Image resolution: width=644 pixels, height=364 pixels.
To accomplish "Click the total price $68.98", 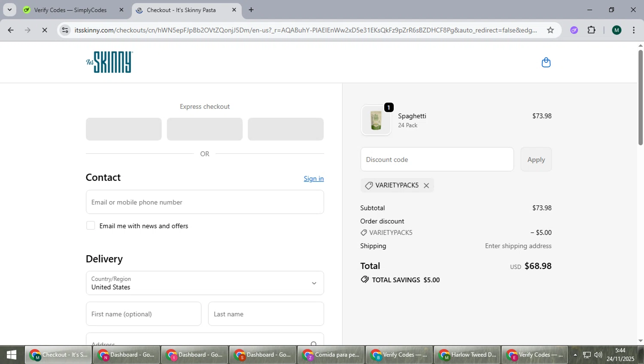I will tap(538, 266).
